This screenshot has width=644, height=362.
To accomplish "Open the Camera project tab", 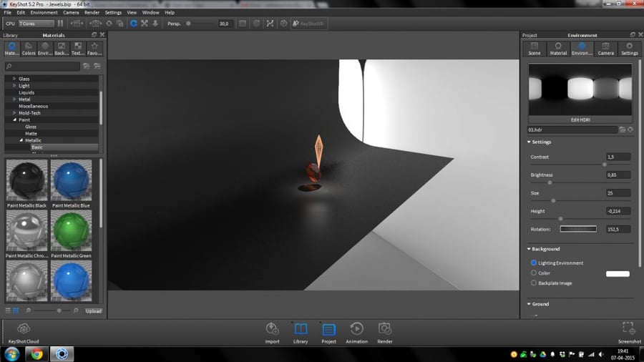I will (x=606, y=49).
